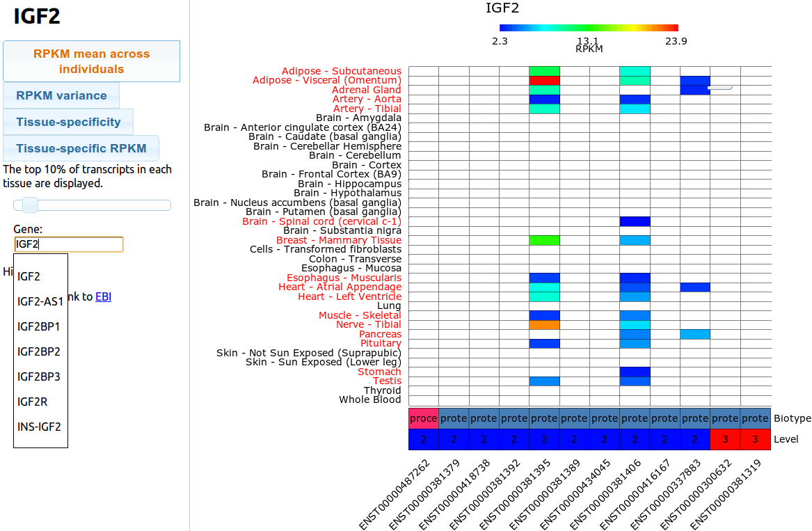The height and width of the screenshot is (531, 812).
Task: Click the 'Artery - Aorta' tissue label
Action: (x=367, y=99)
